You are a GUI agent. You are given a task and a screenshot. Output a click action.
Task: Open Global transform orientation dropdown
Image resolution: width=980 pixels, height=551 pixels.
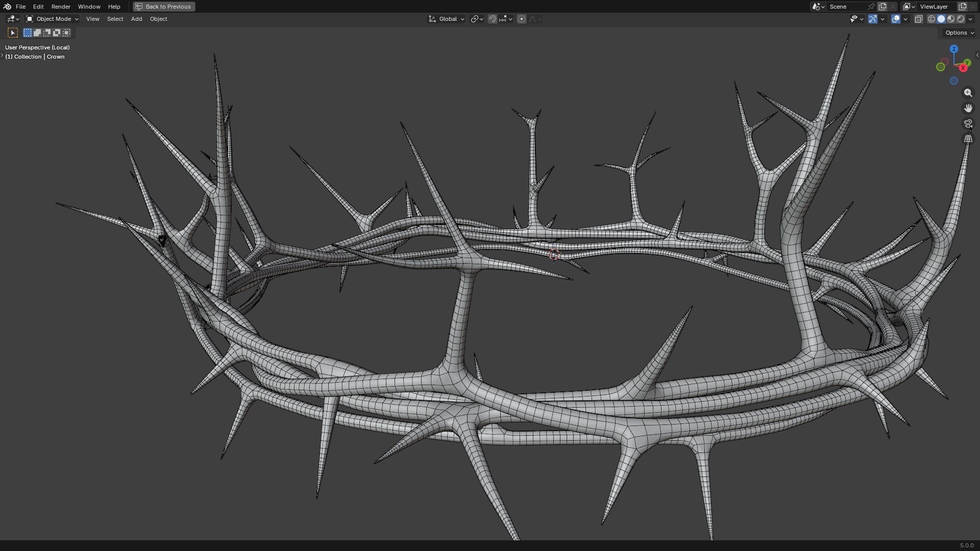(x=446, y=19)
